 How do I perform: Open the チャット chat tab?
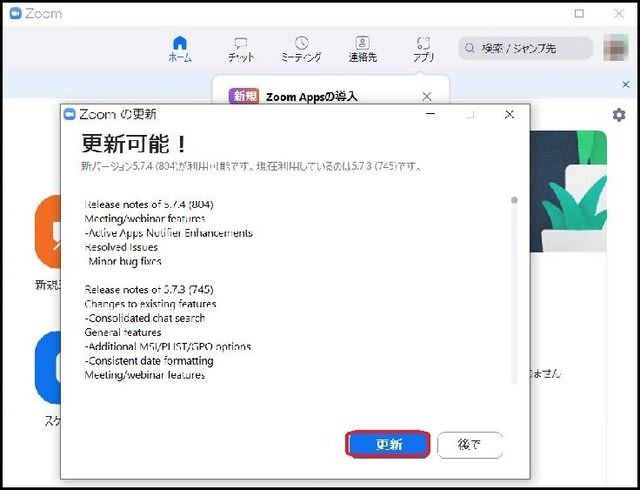(241, 49)
